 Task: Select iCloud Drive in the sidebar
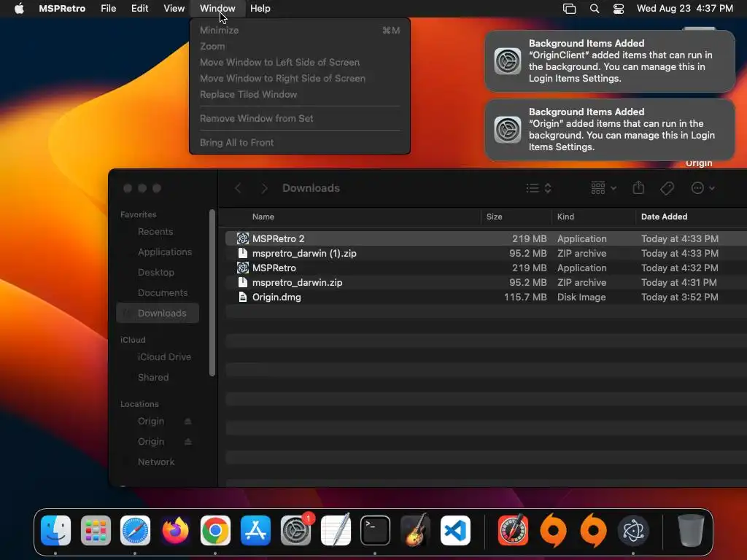pos(158,357)
